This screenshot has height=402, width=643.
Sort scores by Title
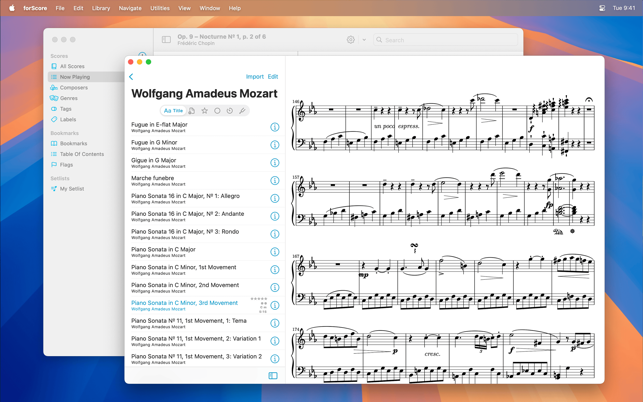(173, 111)
